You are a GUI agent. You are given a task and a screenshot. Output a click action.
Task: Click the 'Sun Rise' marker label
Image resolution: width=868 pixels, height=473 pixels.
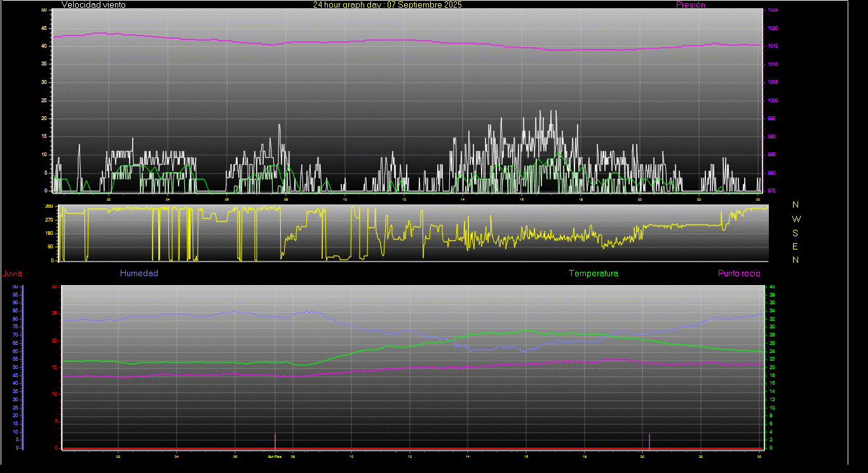click(x=275, y=456)
